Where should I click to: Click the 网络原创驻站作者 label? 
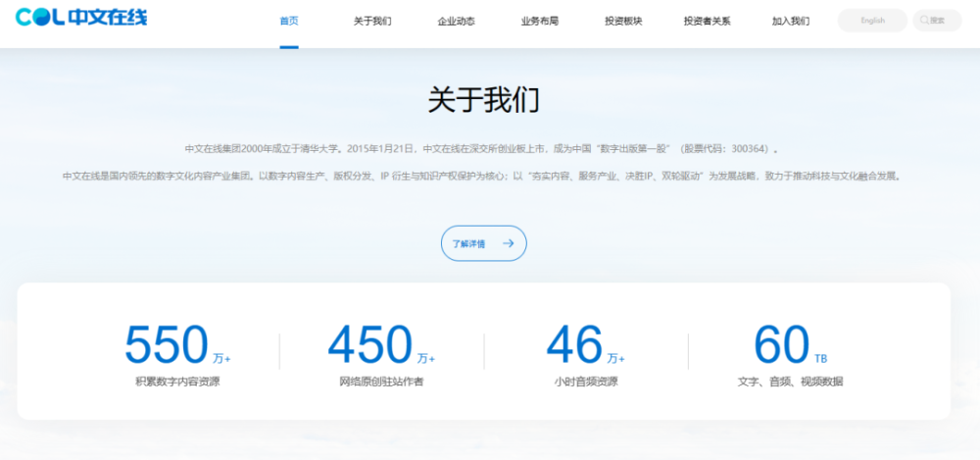coord(381,382)
